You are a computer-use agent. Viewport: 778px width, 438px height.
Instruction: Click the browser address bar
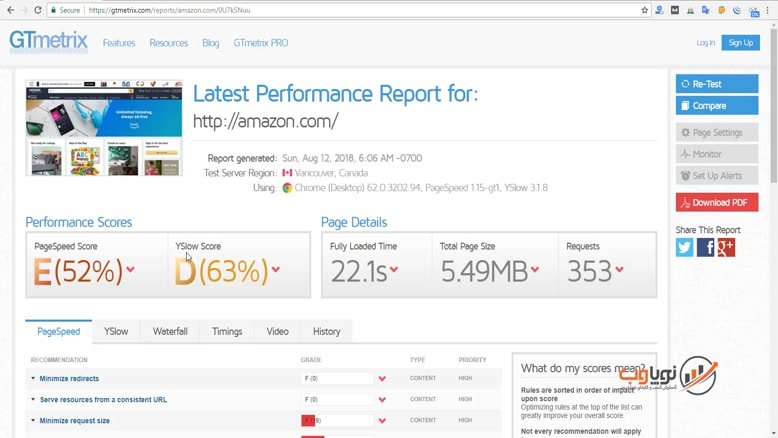(347, 10)
